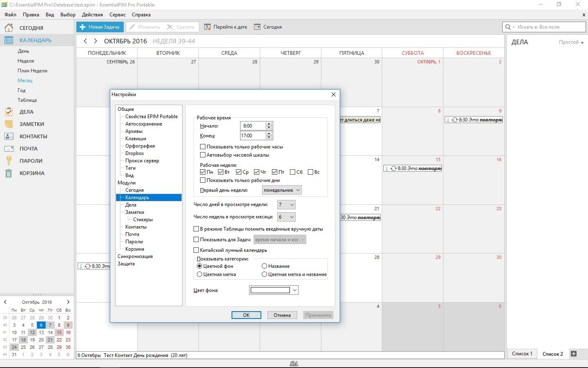Open Заметки sticky note icon
Screen dimensions: 588x368
(9, 124)
